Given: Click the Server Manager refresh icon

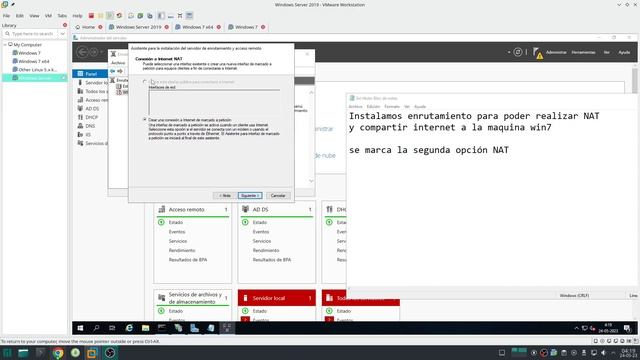Looking at the screenshot, I should point(518,52).
